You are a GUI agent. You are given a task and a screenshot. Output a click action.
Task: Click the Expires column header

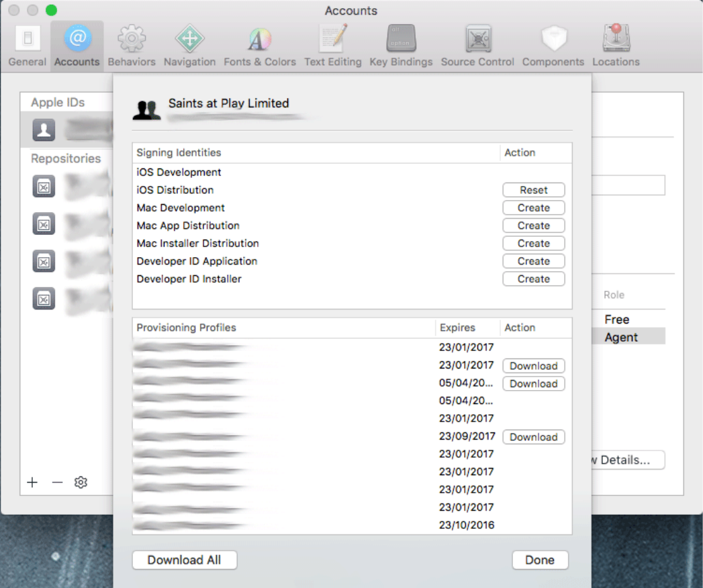click(x=467, y=328)
